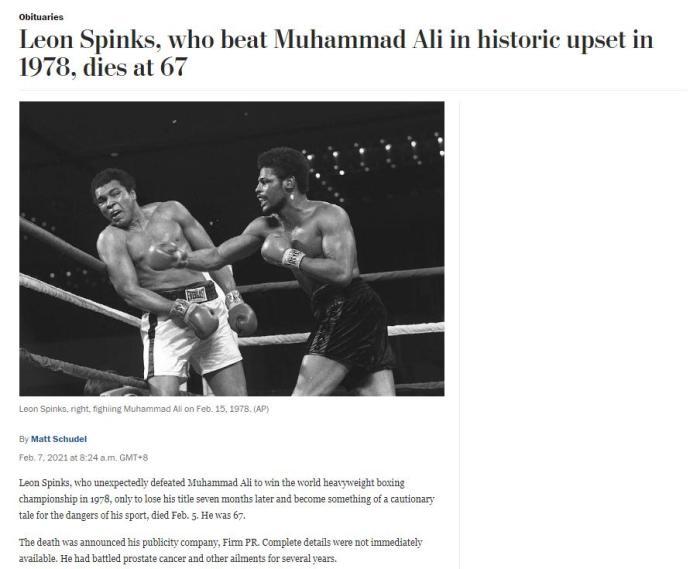Screen dimensions: 700x569
Task: Select "1978, dies at 67" headline line
Action: 103,67
